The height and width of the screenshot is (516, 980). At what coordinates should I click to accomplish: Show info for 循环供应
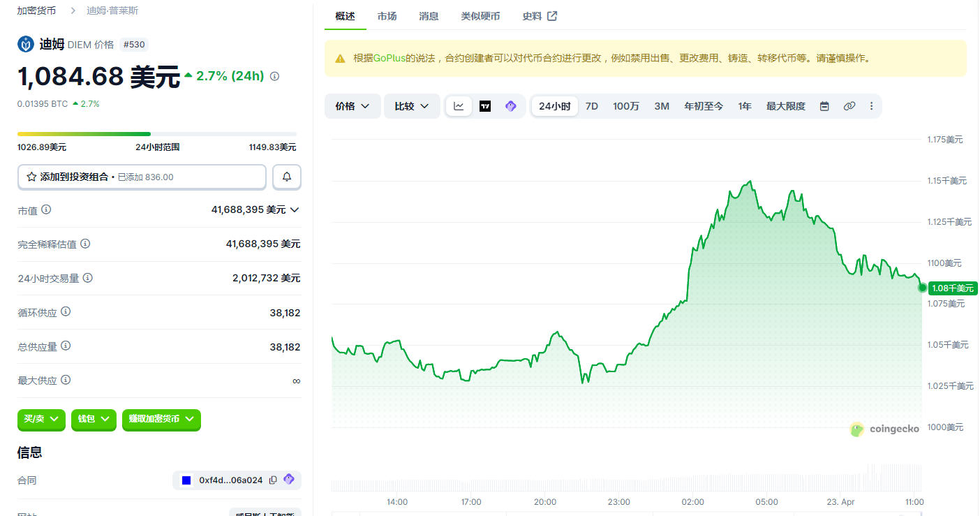pos(66,312)
